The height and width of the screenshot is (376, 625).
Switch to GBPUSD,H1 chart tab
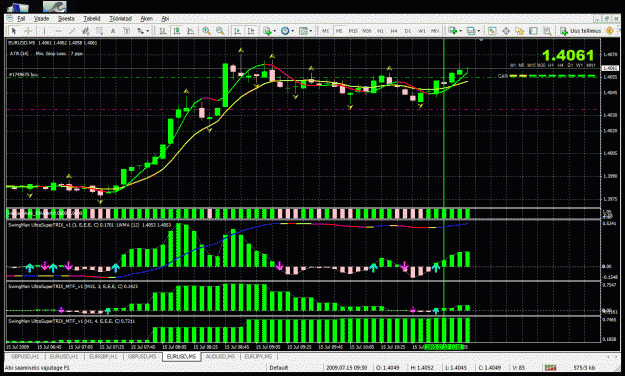25,356
